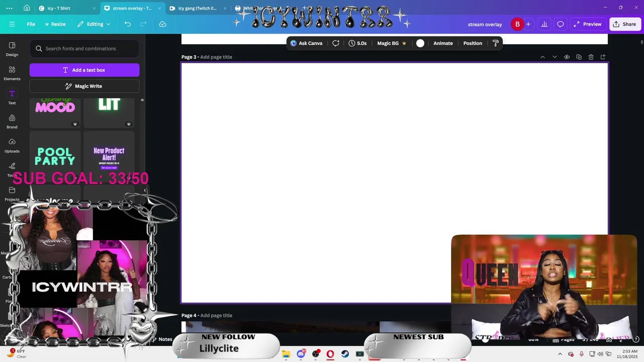The width and height of the screenshot is (644, 362).
Task: Click the Ask Canva button
Action: pos(306,43)
